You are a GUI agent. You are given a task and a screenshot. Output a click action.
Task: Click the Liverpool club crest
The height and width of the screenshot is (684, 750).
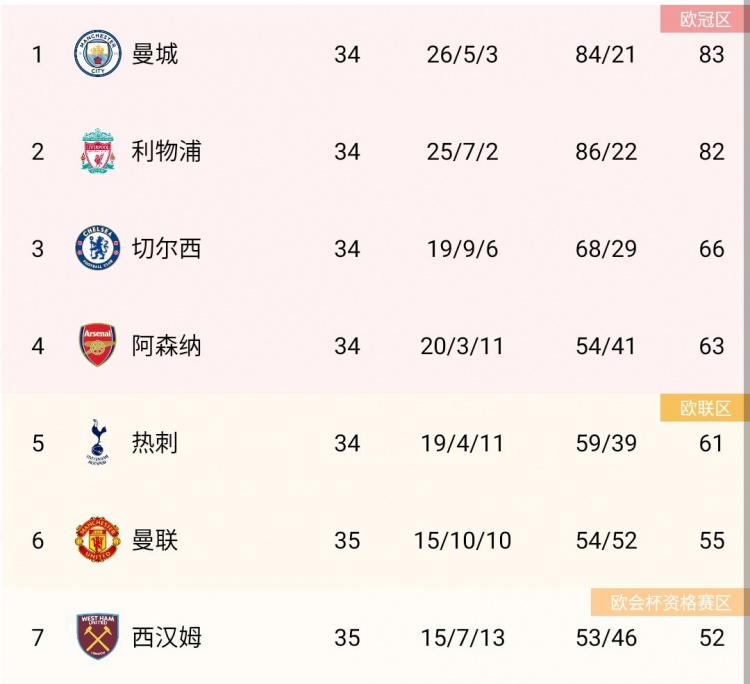tap(98, 151)
